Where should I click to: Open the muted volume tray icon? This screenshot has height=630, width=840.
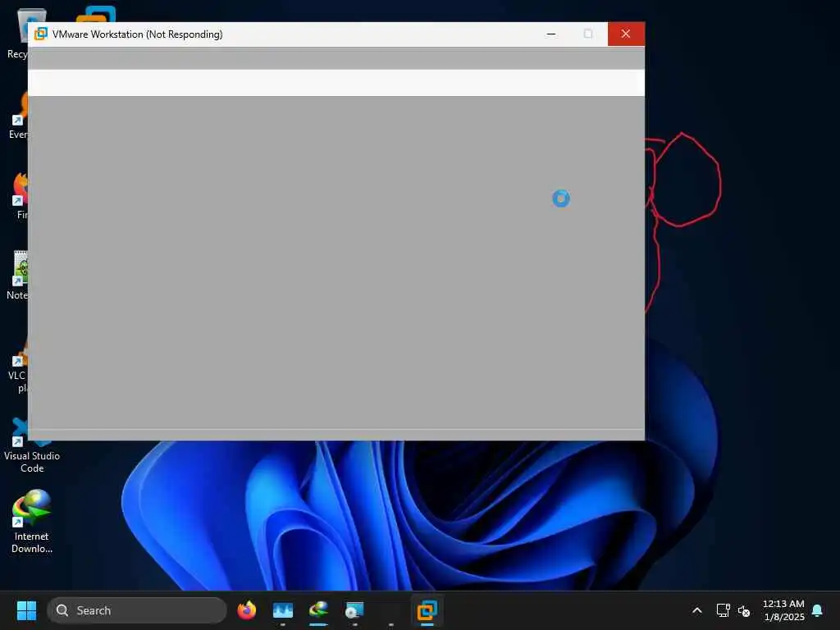[743, 610]
